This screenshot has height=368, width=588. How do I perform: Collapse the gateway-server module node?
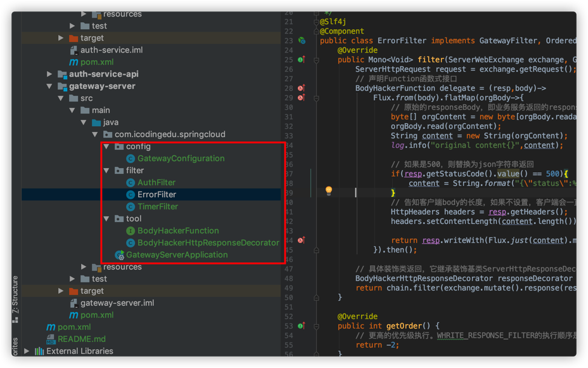49,86
